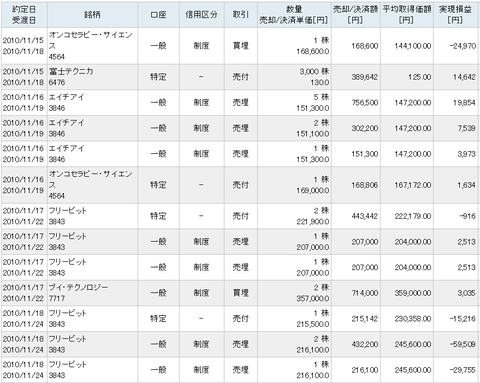The width and height of the screenshot is (480, 383).
Task: Click the date cell in 富士テクニカ row
Action: pos(24,77)
